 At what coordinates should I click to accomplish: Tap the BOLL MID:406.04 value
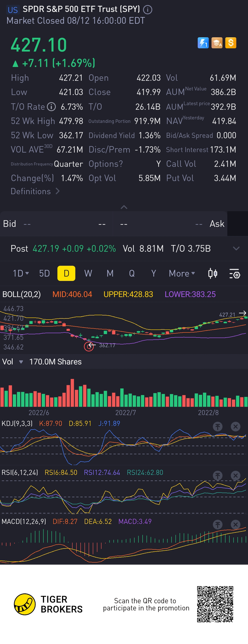point(72,294)
